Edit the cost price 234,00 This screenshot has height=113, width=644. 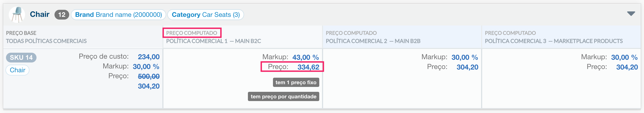click(x=148, y=57)
